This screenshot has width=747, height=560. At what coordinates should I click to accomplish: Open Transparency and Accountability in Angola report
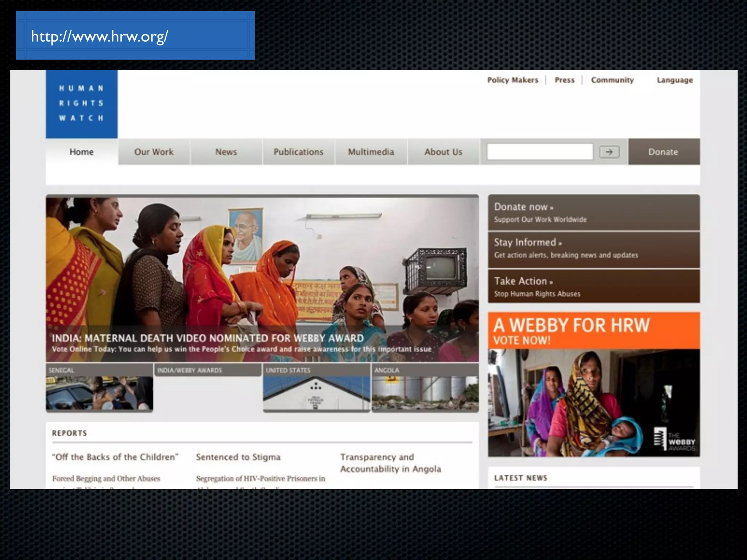pos(391,463)
